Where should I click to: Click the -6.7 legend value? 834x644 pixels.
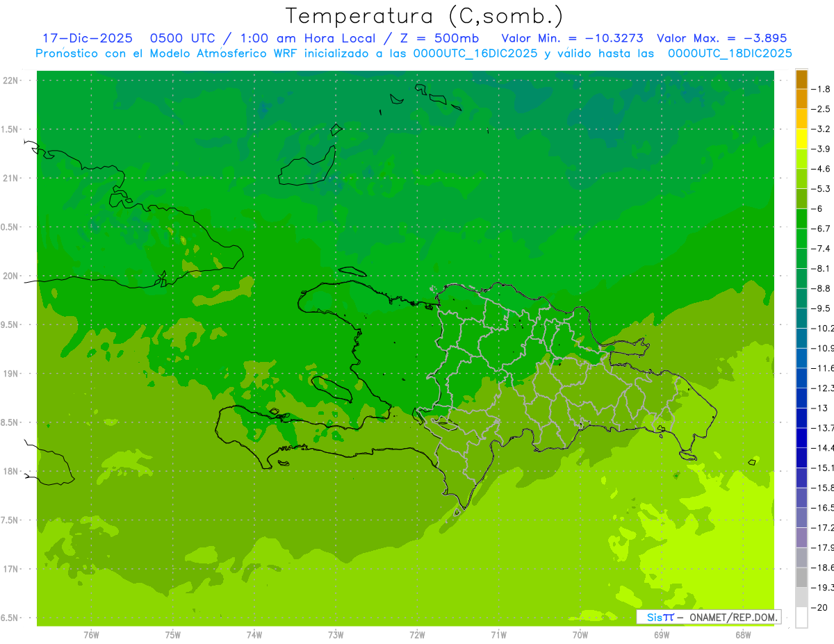(822, 229)
